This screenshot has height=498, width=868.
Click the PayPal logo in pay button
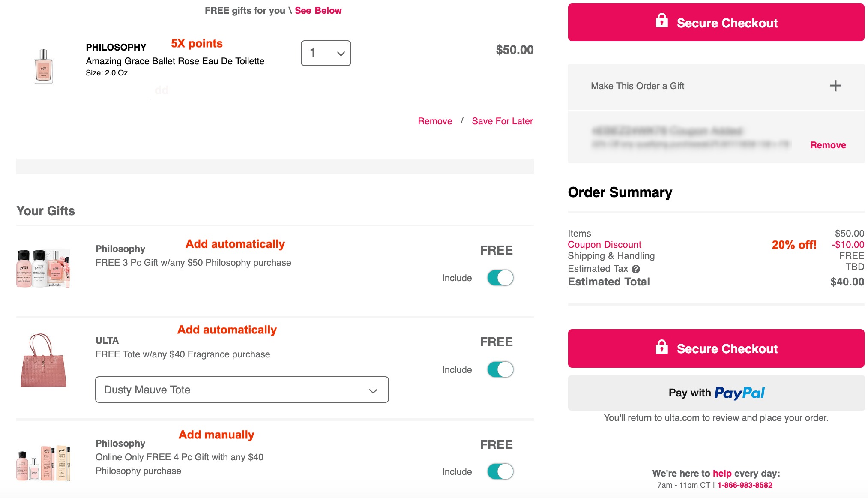coord(739,393)
